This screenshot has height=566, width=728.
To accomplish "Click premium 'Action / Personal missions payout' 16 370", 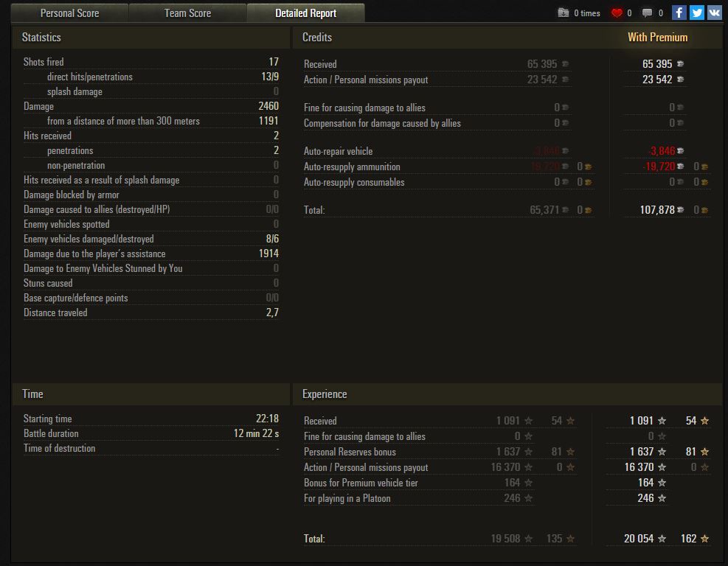I will pyautogui.click(x=639, y=467).
